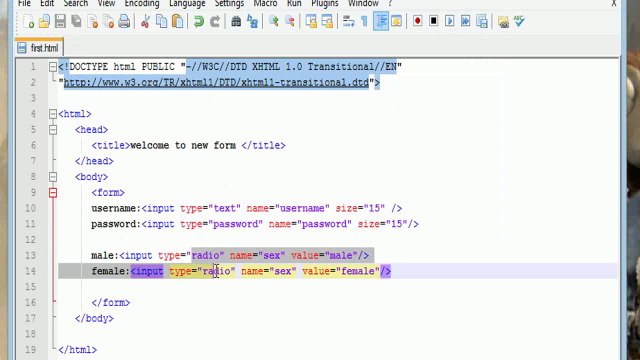Viewport: 640px width, 360px height.
Task: Open the File menu
Action: (24, 4)
